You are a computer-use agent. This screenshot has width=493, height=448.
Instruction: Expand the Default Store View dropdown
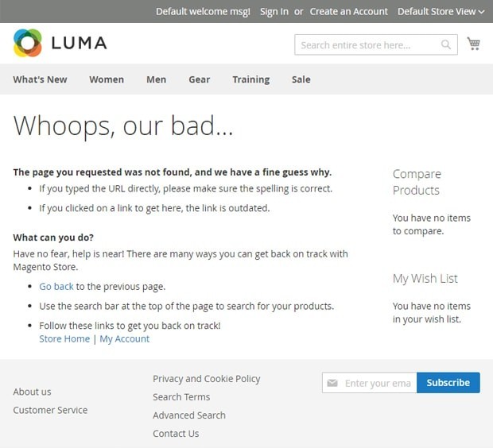[441, 12]
